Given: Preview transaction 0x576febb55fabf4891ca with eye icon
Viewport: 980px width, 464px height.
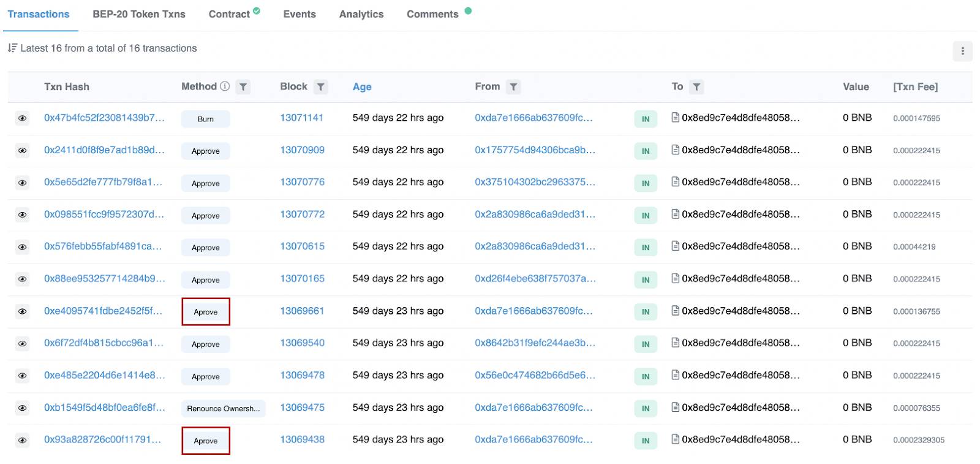Looking at the screenshot, I should click(22, 247).
